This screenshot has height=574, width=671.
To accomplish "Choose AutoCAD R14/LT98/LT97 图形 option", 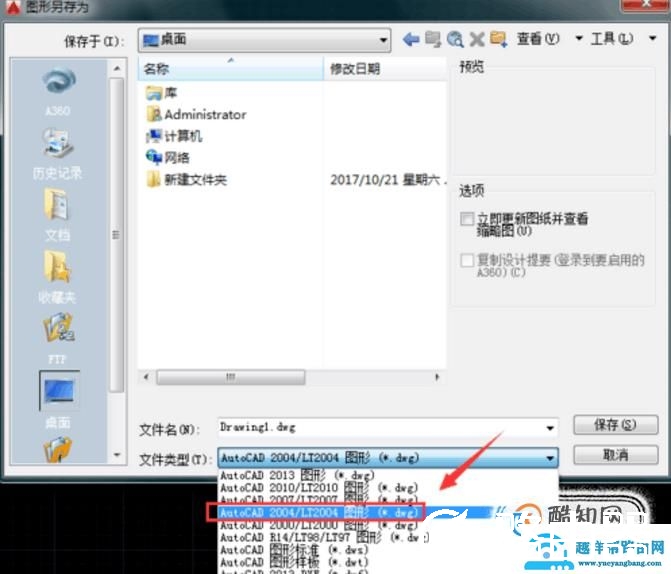I will 324,537.
